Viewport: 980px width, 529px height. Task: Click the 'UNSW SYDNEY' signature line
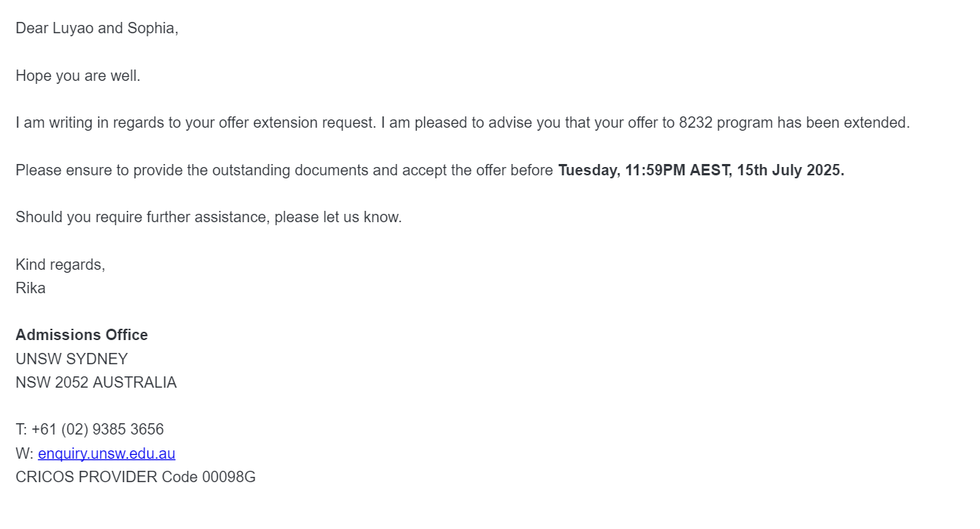[x=72, y=359]
